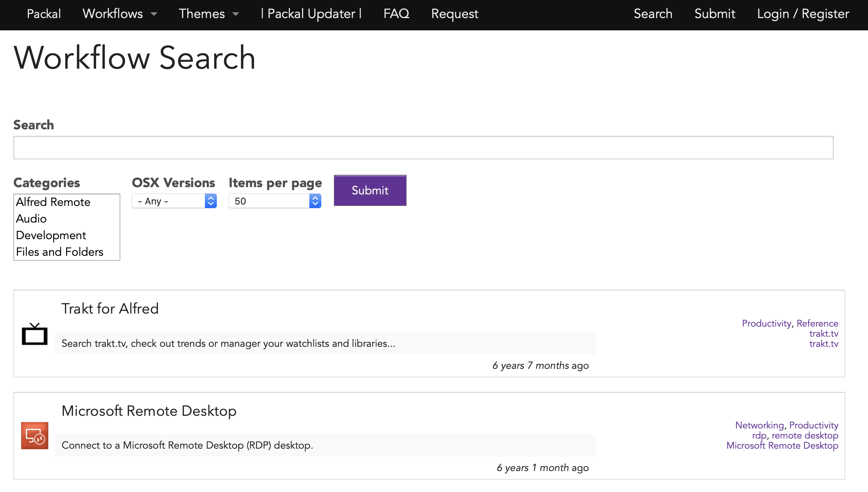Click 'Connect to a Microsoft Remote Desktop' description

point(187,445)
